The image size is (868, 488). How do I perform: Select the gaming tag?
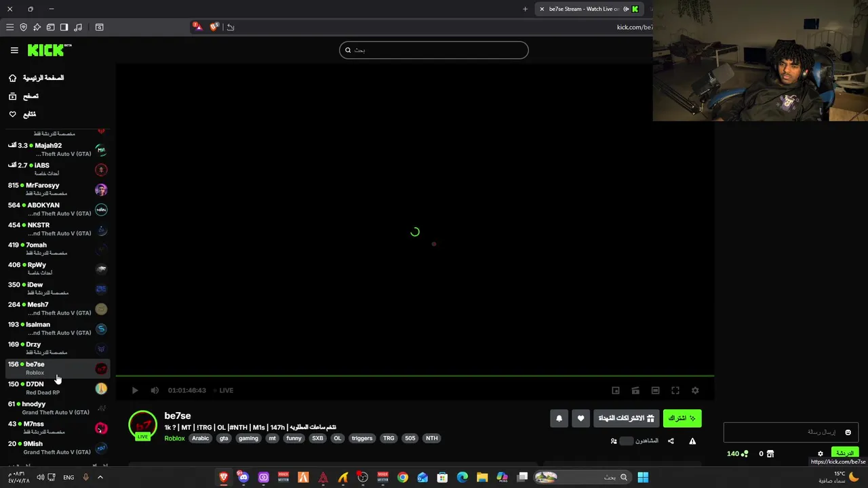[248, 439]
